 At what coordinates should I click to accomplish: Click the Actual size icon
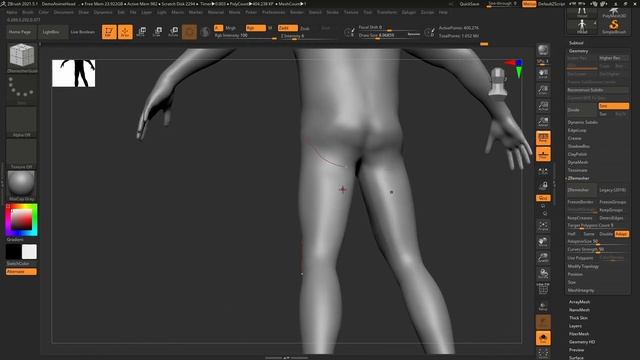pyautogui.click(x=543, y=106)
